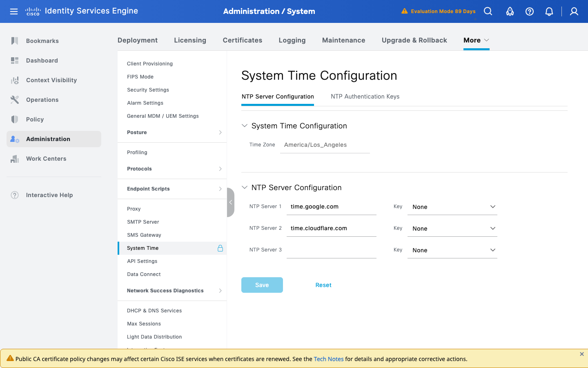This screenshot has width=588, height=368.
Task: Open the help question mark icon
Action: [x=530, y=11]
